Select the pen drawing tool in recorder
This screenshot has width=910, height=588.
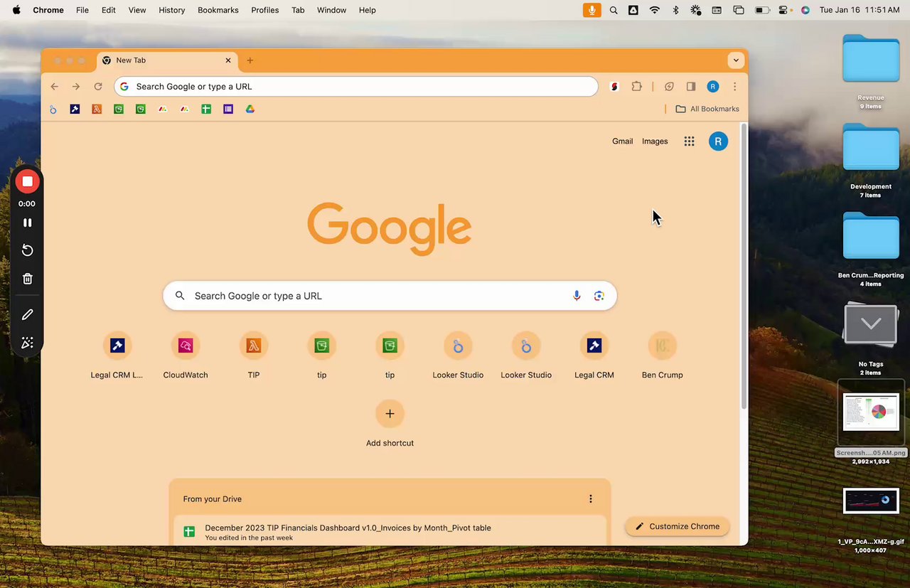coord(27,314)
